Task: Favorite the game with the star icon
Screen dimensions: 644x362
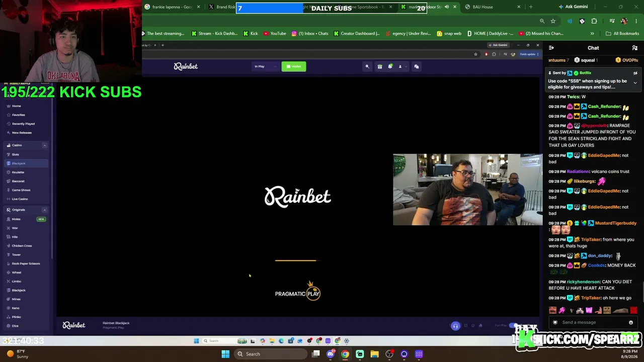Action: 473,326
